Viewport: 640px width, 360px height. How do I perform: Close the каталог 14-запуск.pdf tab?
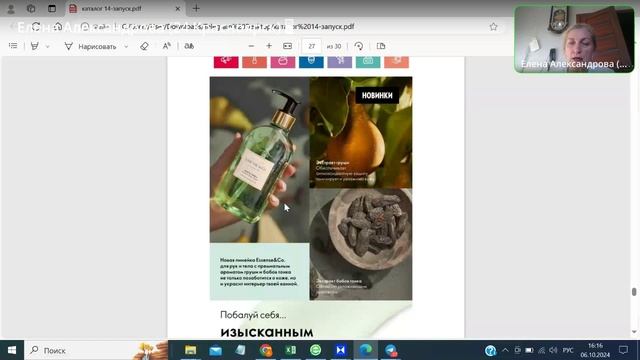point(178,8)
